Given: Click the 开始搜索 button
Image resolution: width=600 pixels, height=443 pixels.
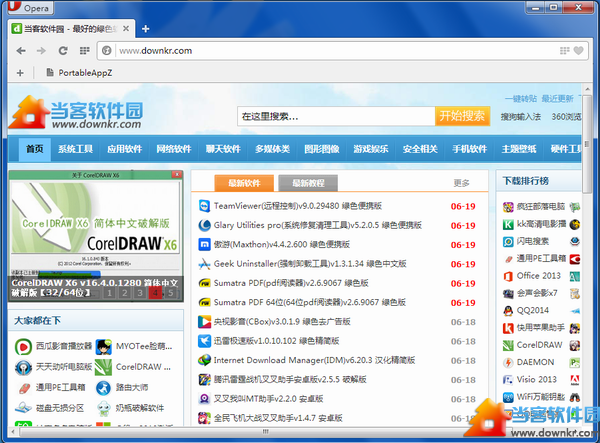Looking at the screenshot, I should point(462,116).
